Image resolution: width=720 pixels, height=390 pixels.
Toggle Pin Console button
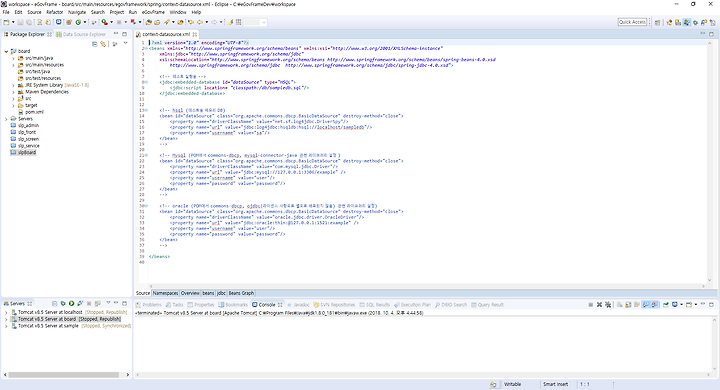[x=665, y=305]
